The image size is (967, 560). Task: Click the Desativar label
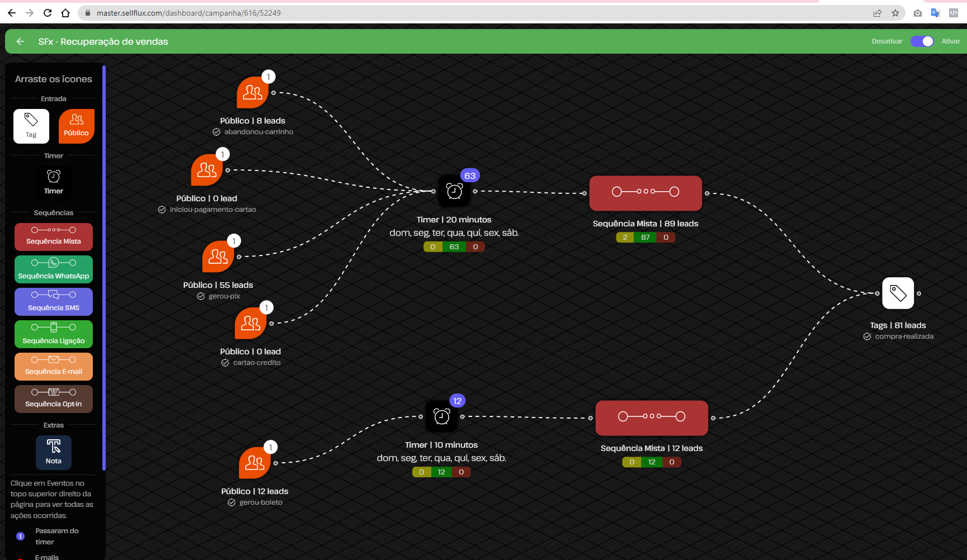(886, 41)
